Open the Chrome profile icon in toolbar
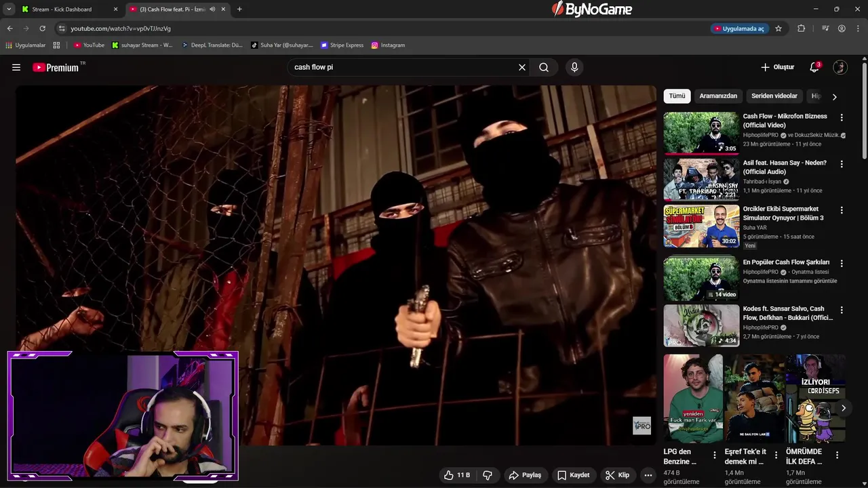This screenshot has width=868, height=488. click(842, 28)
